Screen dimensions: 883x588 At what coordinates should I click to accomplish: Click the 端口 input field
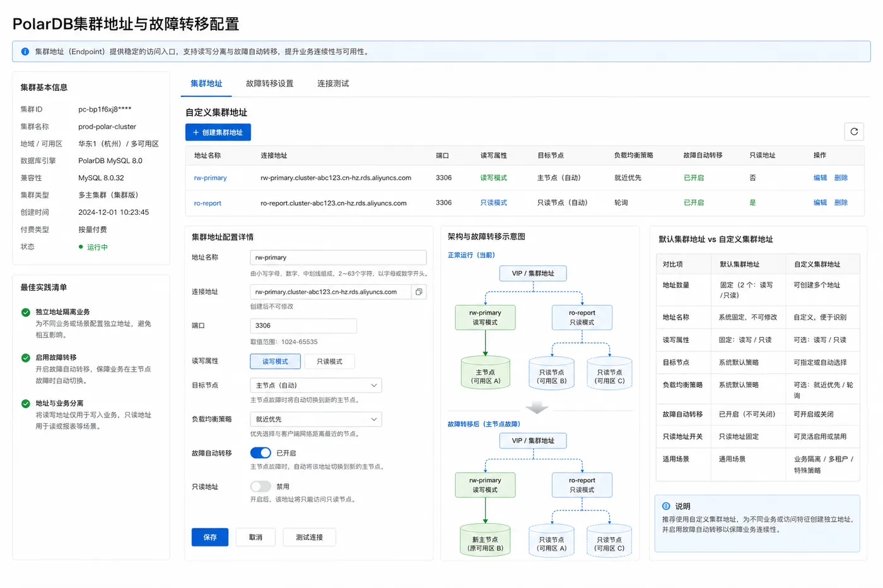coord(303,325)
